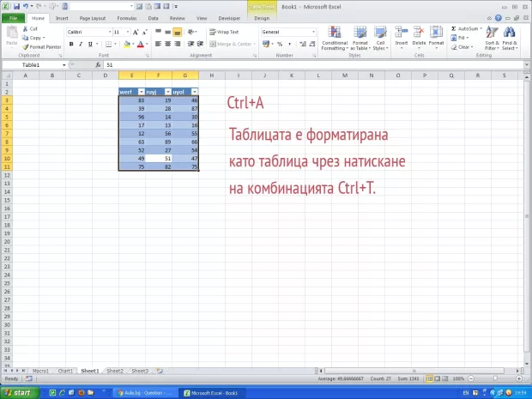The image size is (532, 399).
Task: Click the Paste icon in Clipboard group
Action: click(12, 33)
